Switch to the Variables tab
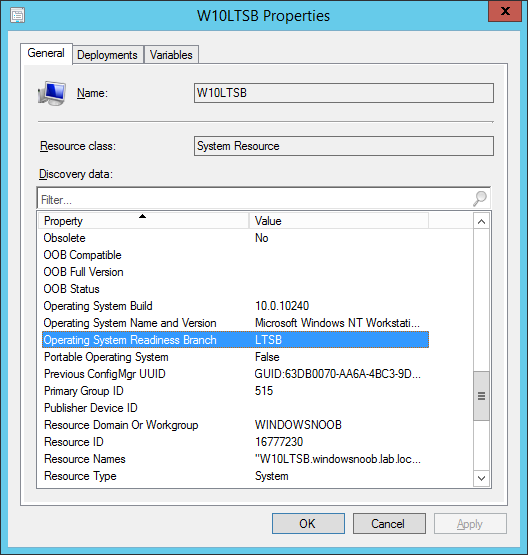 click(x=171, y=55)
